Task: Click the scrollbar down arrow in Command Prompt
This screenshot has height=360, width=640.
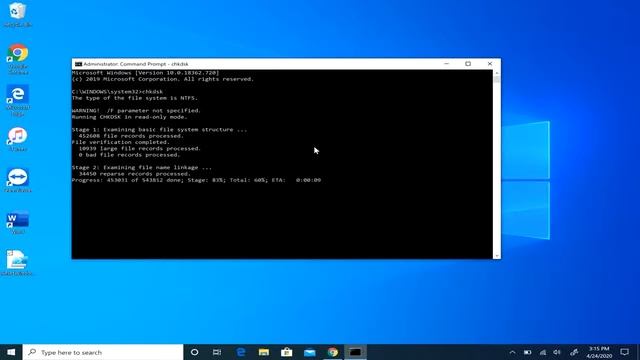Action: (x=497, y=256)
